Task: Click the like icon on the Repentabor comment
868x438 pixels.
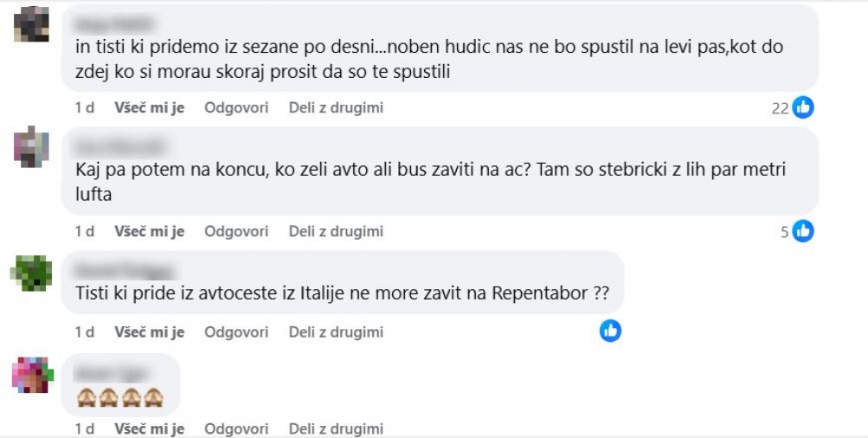Action: (611, 330)
